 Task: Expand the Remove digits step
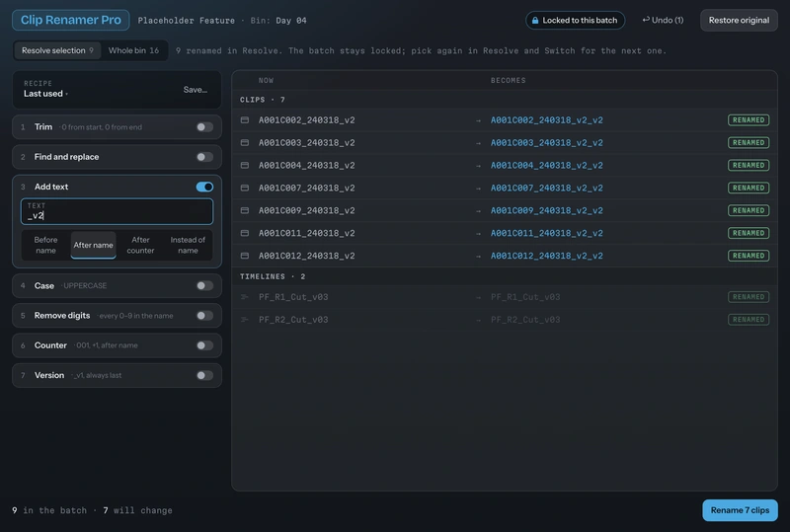[117, 316]
